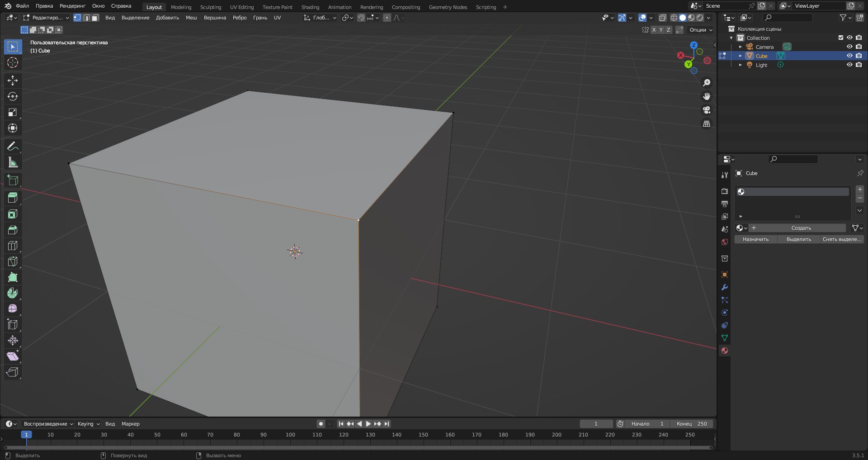
Task: Toggle X-ray view
Action: (663, 18)
